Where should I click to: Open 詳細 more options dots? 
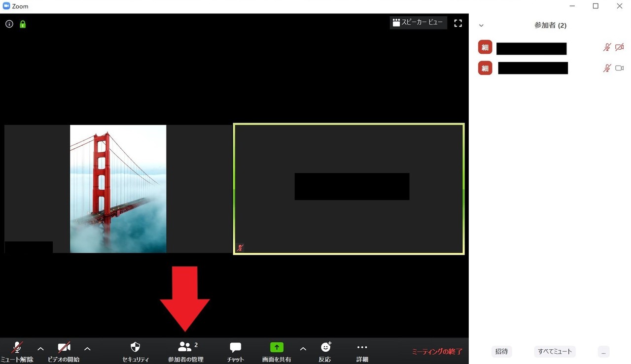coord(362,352)
